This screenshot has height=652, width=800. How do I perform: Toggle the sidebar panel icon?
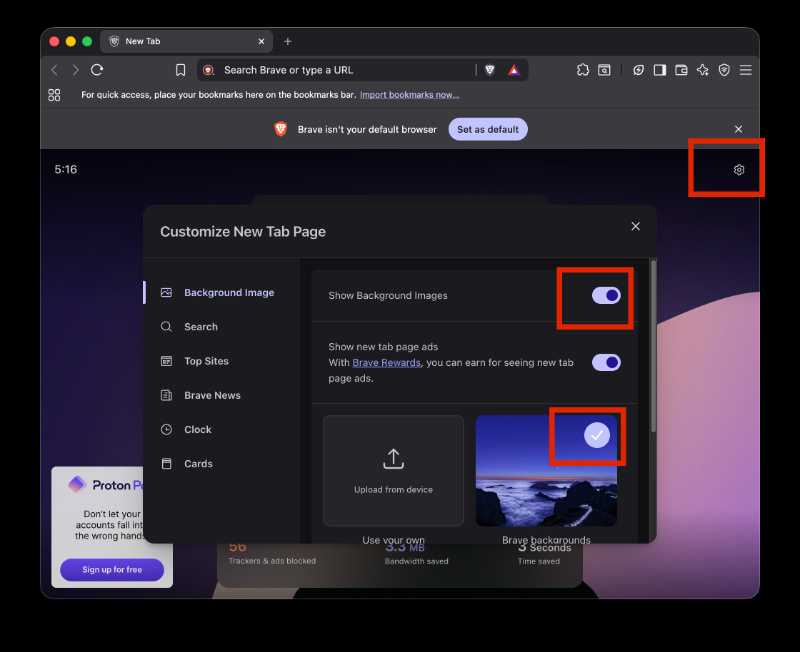pyautogui.click(x=660, y=70)
